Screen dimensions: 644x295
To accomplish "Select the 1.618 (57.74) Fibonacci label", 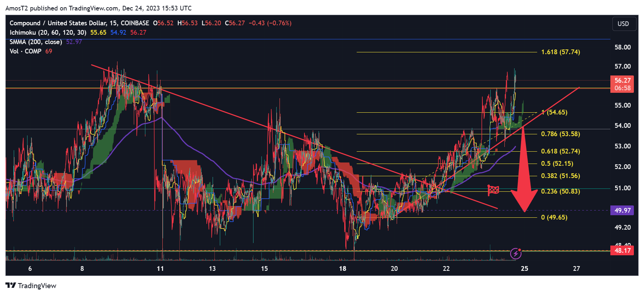I will click(560, 52).
